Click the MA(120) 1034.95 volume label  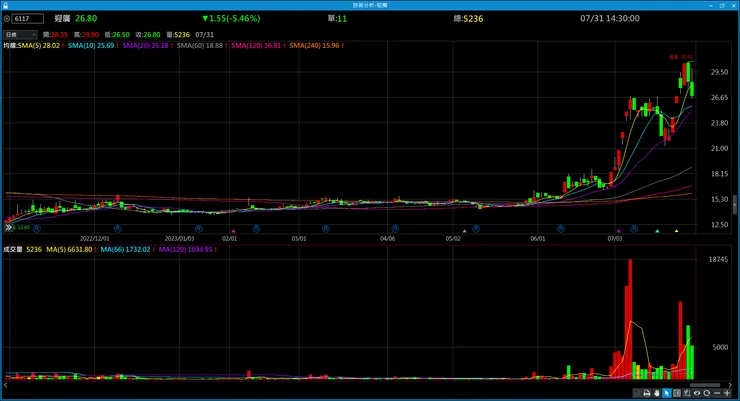185,249
